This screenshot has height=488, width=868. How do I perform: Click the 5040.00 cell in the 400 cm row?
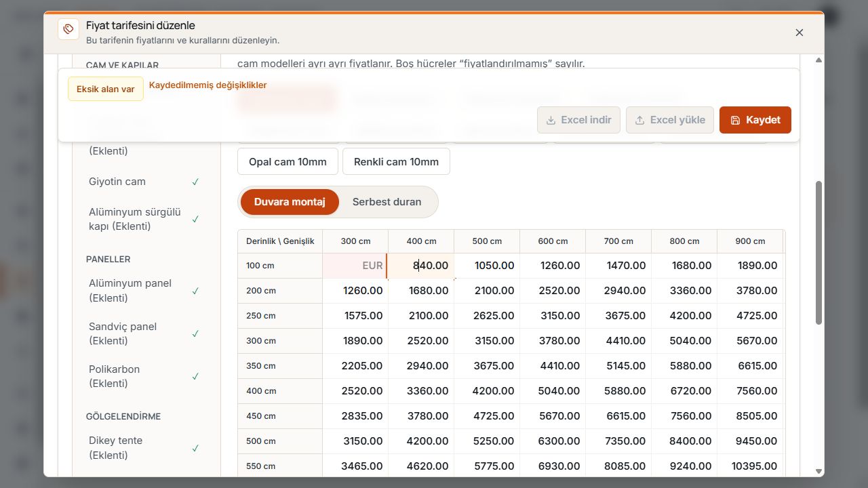(x=553, y=391)
